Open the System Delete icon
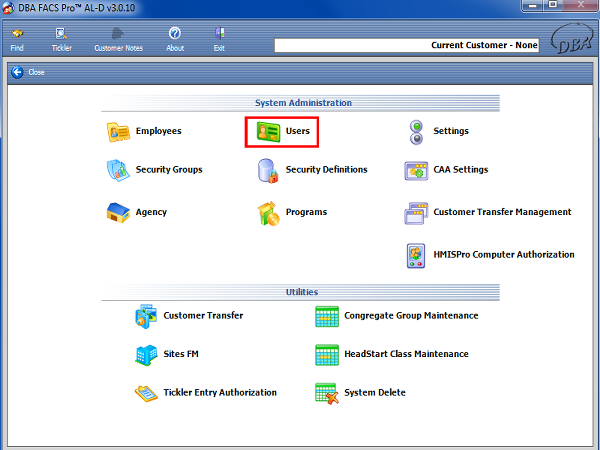Viewport: 600px width, 450px height. click(327, 393)
